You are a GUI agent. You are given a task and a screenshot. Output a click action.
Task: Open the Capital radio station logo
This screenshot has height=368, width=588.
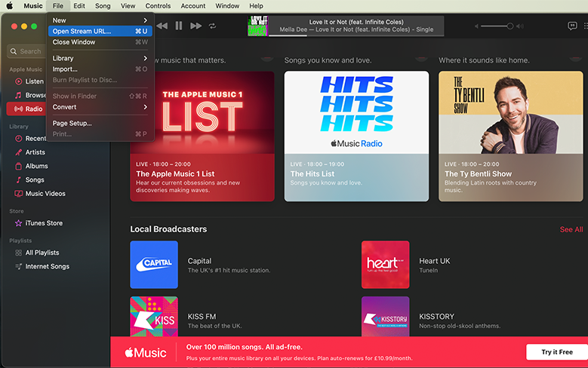tap(154, 265)
